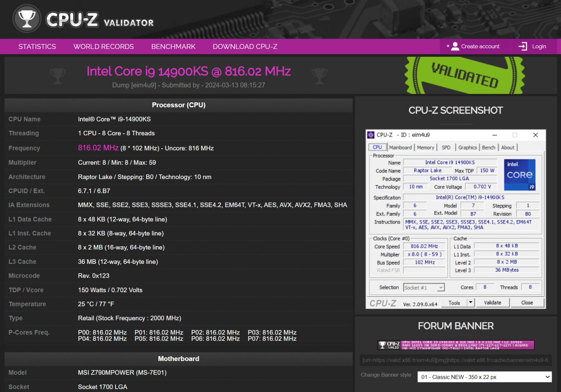This screenshot has width=561, height=392.
Task: Click the Create account person icon
Action: 455,46
